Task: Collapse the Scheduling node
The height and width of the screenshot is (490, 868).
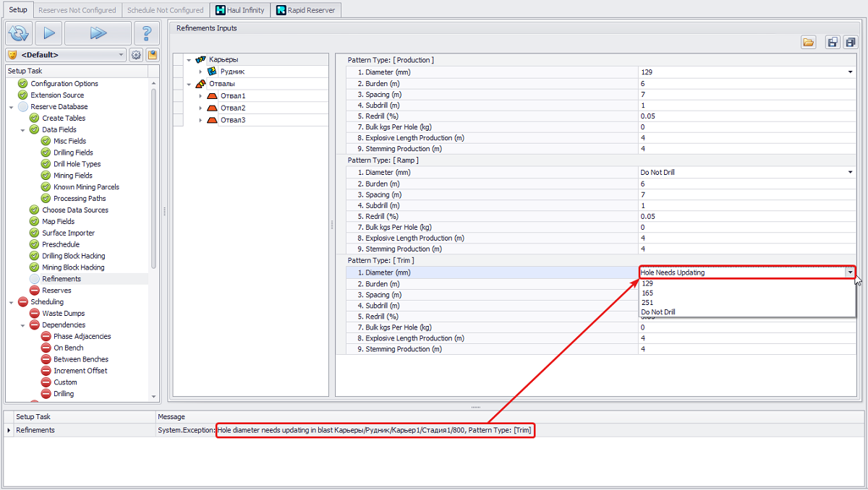Action: coord(12,302)
